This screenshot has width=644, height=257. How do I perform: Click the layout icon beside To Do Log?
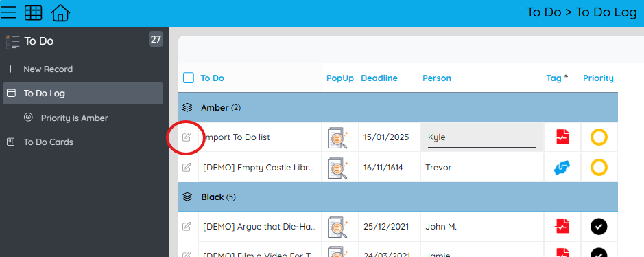11,93
